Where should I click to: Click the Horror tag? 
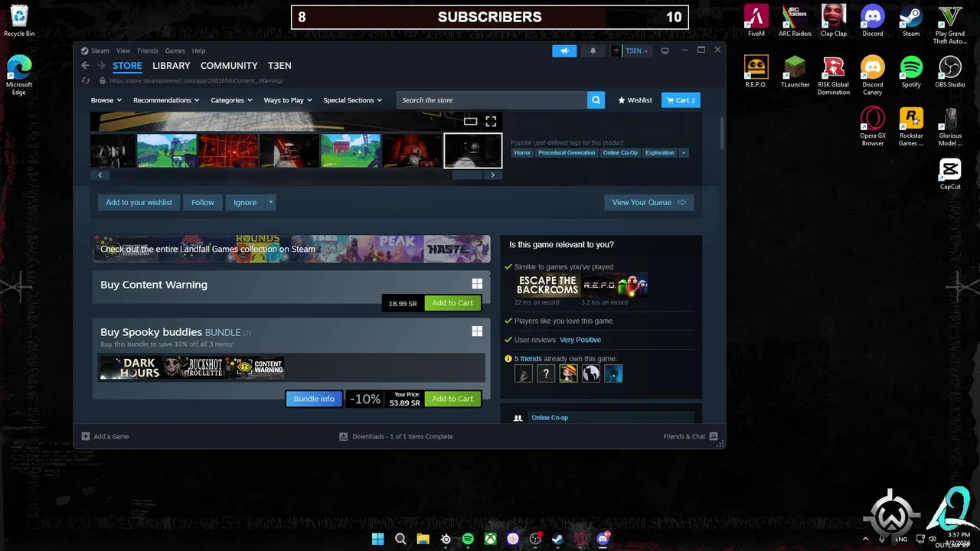(x=522, y=153)
